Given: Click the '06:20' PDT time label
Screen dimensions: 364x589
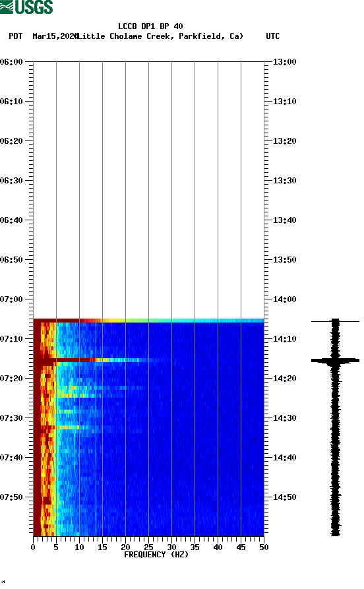Looking at the screenshot, I should (x=12, y=141).
